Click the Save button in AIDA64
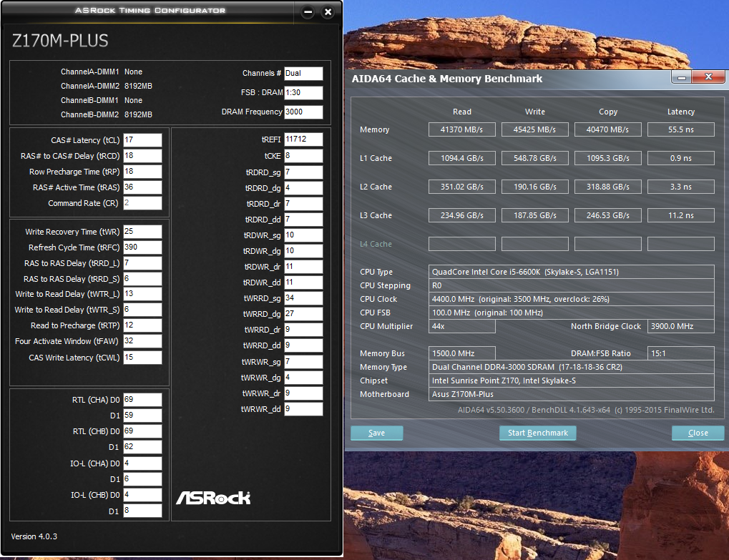This screenshot has height=560, width=729. click(376, 433)
